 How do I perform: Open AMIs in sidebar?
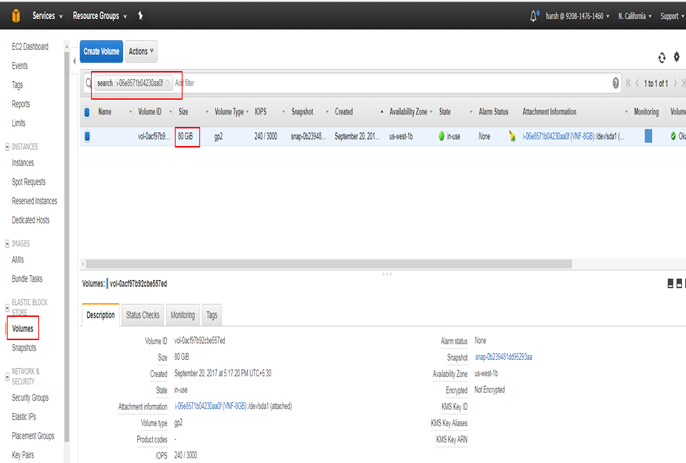[18, 260]
